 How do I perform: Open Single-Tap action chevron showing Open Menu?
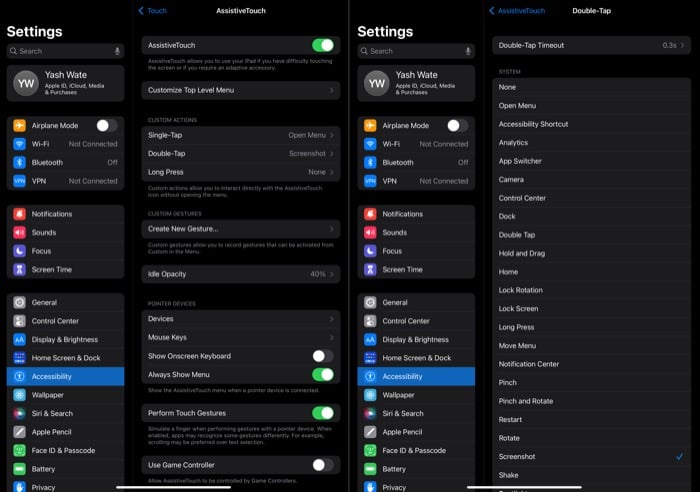pos(332,135)
